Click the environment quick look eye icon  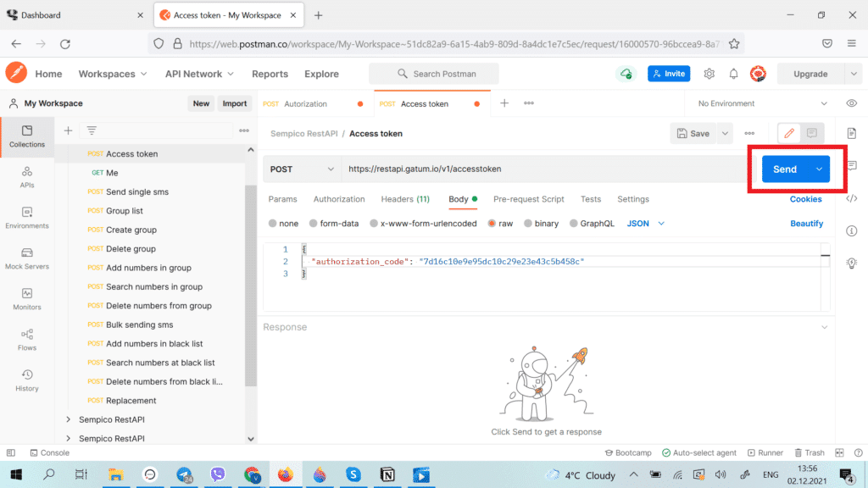851,103
